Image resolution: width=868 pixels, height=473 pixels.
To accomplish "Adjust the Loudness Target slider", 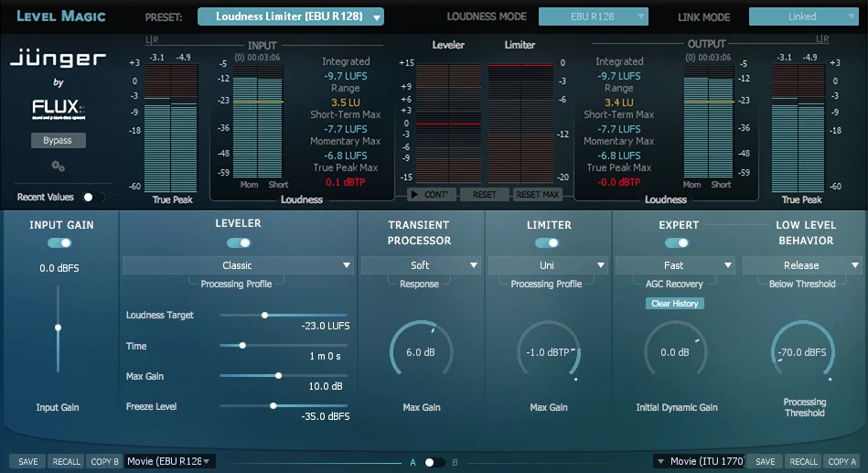I will tap(264, 315).
